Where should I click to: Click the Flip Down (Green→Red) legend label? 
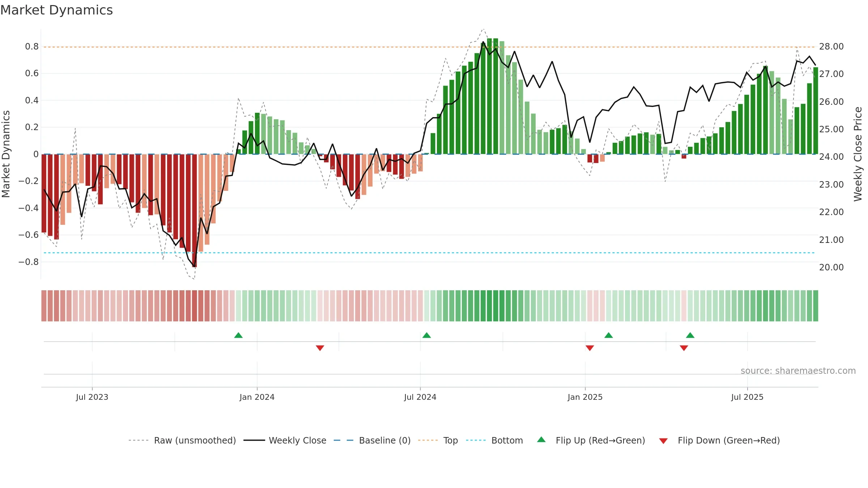click(729, 440)
